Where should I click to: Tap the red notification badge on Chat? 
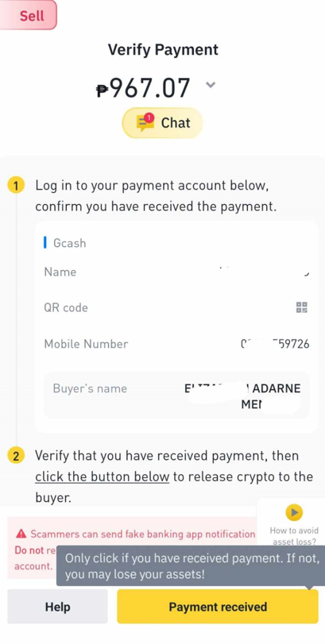149,118
